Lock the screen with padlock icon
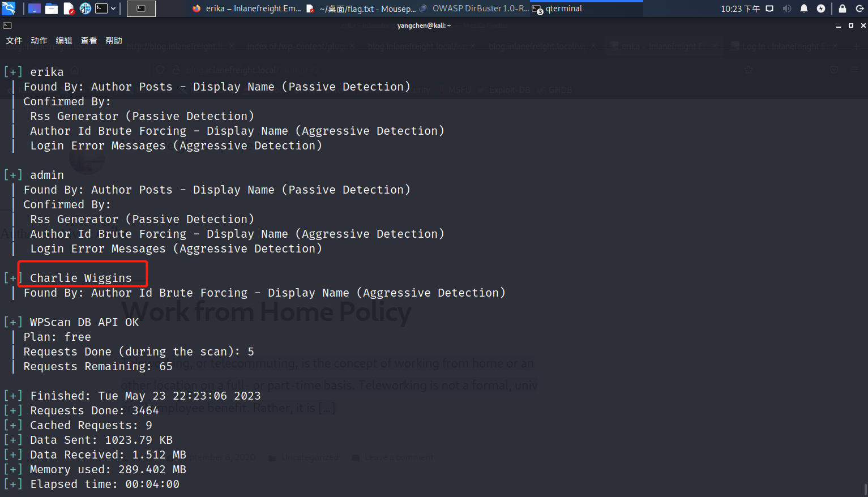The width and height of the screenshot is (868, 497). click(843, 8)
